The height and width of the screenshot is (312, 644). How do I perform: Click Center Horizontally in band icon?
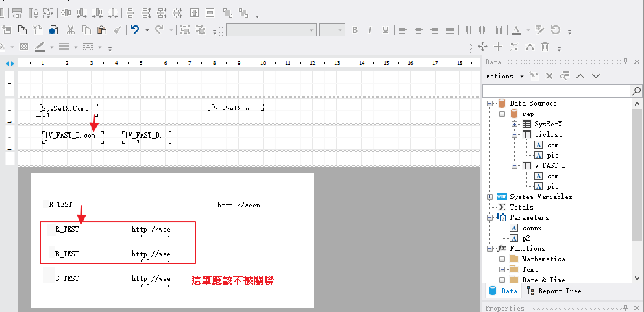pyautogui.click(x=194, y=13)
